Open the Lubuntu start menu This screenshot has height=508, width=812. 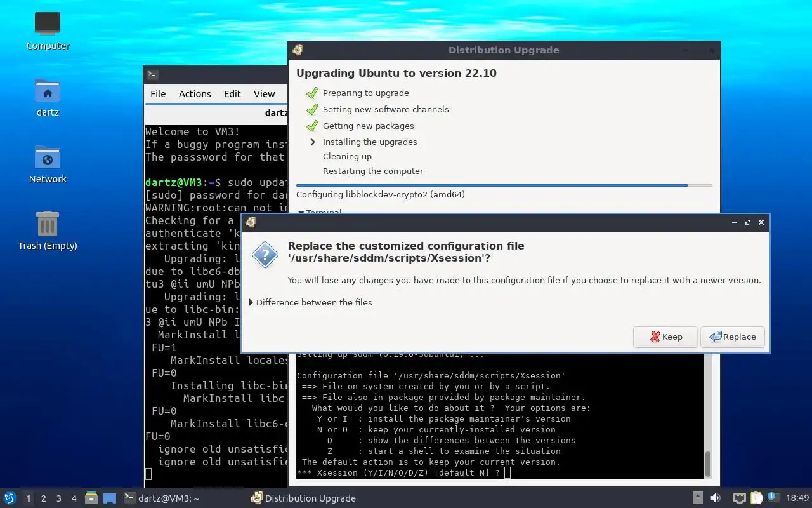pos(10,498)
